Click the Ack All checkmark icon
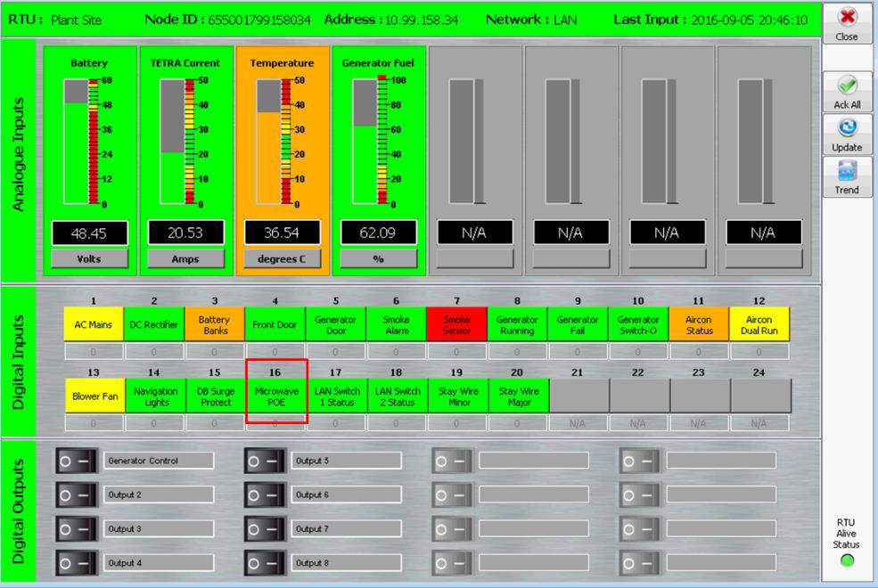 (847, 86)
